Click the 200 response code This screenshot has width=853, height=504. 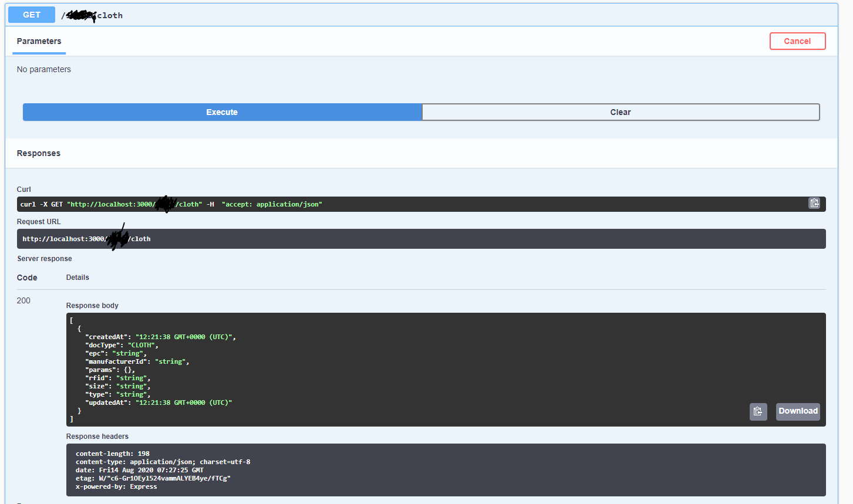[23, 300]
